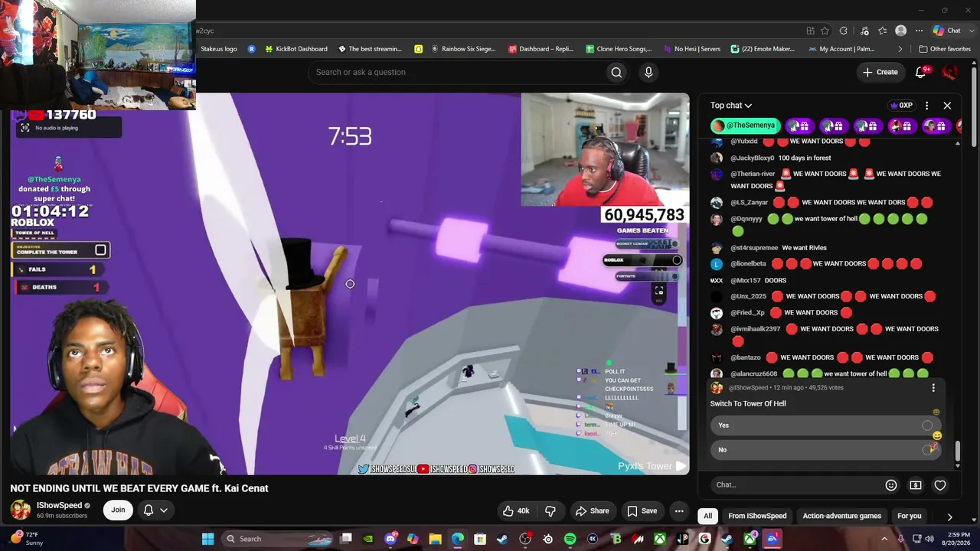Select the All filter chip

[707, 516]
